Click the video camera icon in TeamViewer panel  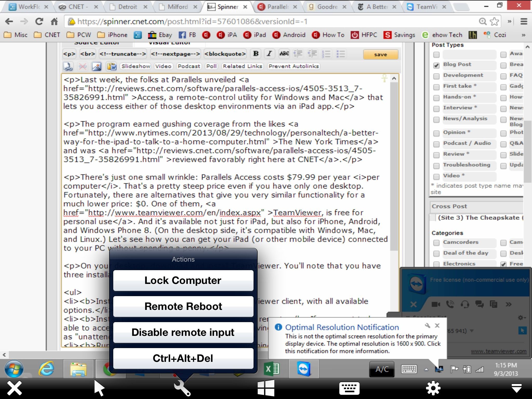click(436, 304)
